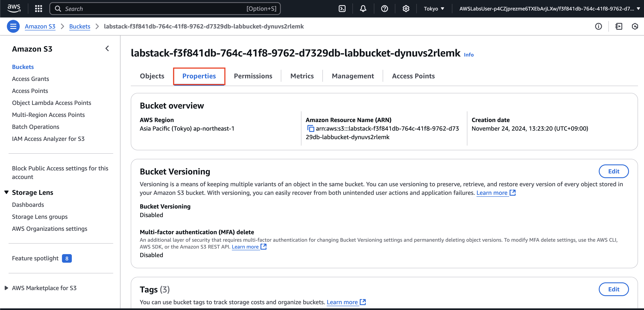Toggle the hamburger navigation menu
The image size is (644, 310).
pos(13,26)
